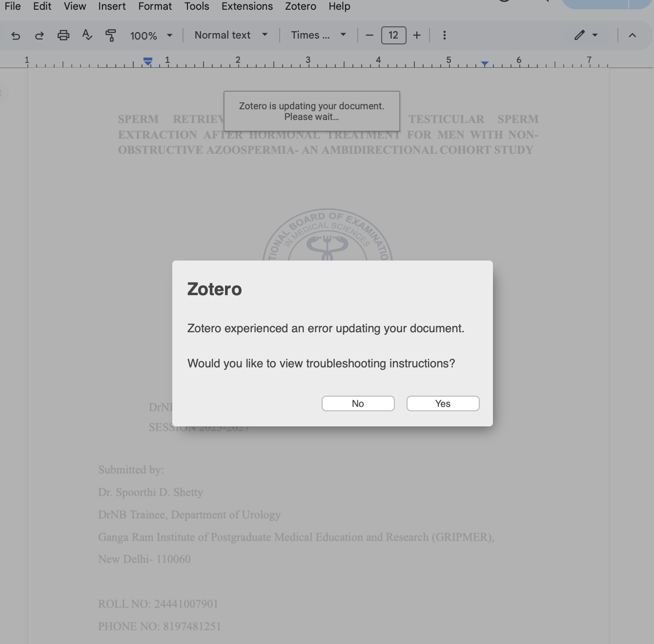Click the document title 'OBSTRUCTIVE AZOOSPERMIA' line

(x=326, y=150)
